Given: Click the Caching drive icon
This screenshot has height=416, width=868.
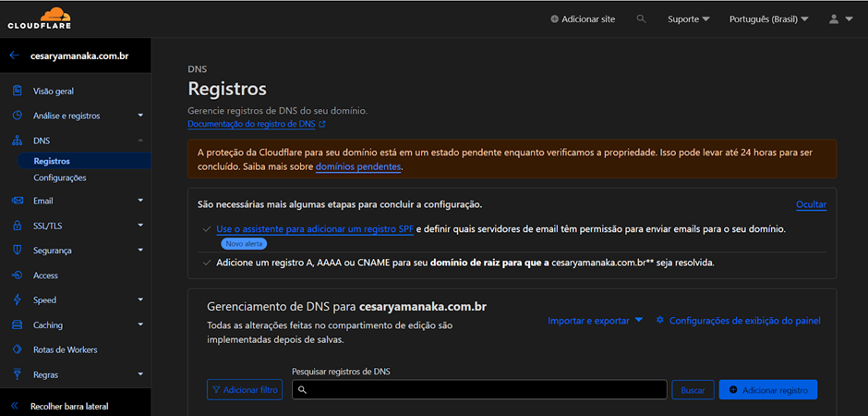Looking at the screenshot, I should click(x=18, y=324).
